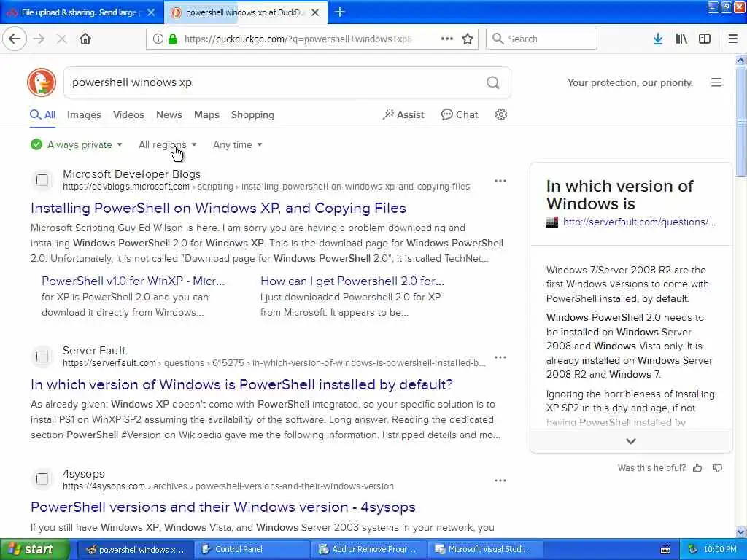Click the DuckDuckGo search query box
The width and height of the screenshot is (747, 560).
pos(276,82)
